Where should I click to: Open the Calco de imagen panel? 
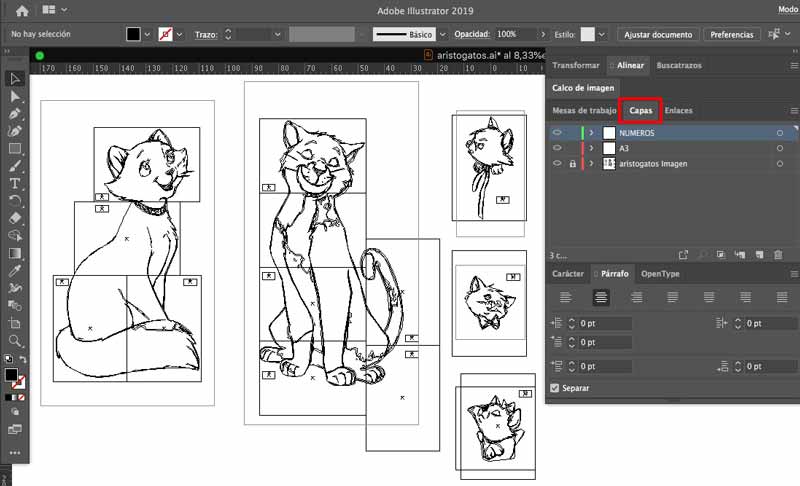(583, 88)
